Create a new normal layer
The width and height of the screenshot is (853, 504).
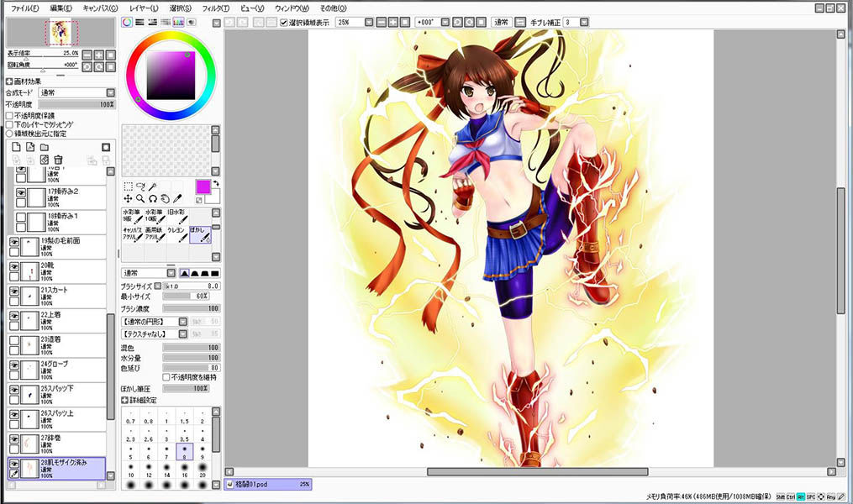click(x=16, y=147)
